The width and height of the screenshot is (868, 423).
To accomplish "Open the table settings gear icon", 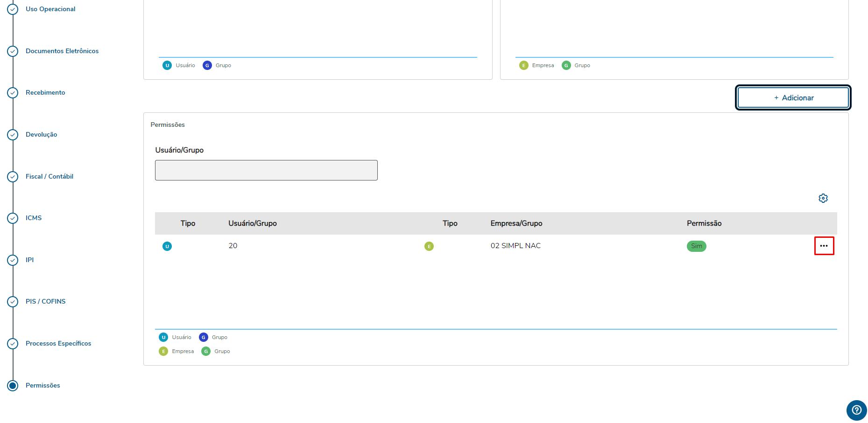I will point(823,198).
